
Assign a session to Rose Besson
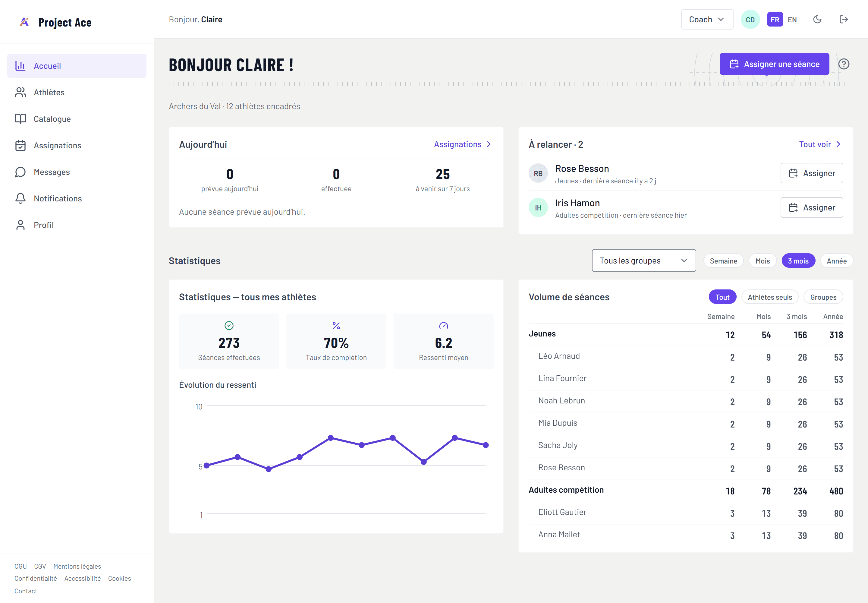click(811, 173)
